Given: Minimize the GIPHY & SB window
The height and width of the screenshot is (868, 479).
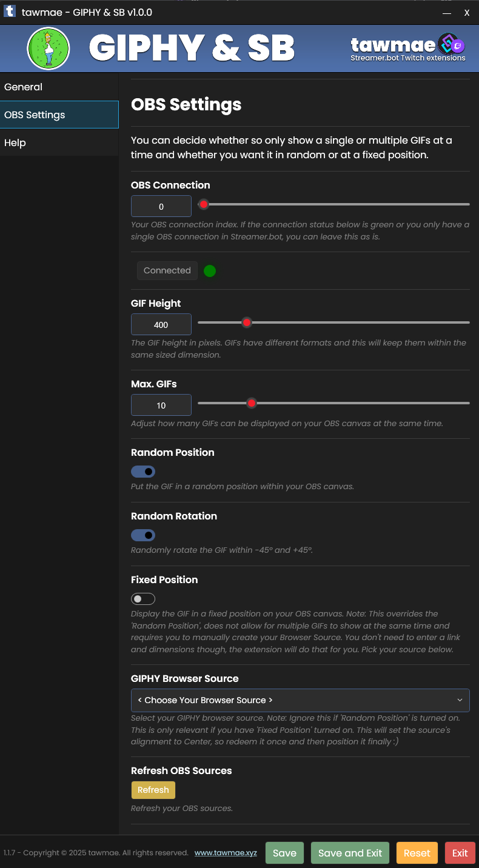Looking at the screenshot, I should pyautogui.click(x=447, y=12).
